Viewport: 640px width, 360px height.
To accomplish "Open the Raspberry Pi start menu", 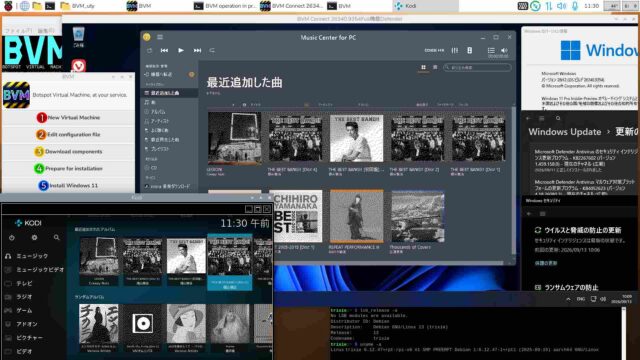I will pos(8,6).
